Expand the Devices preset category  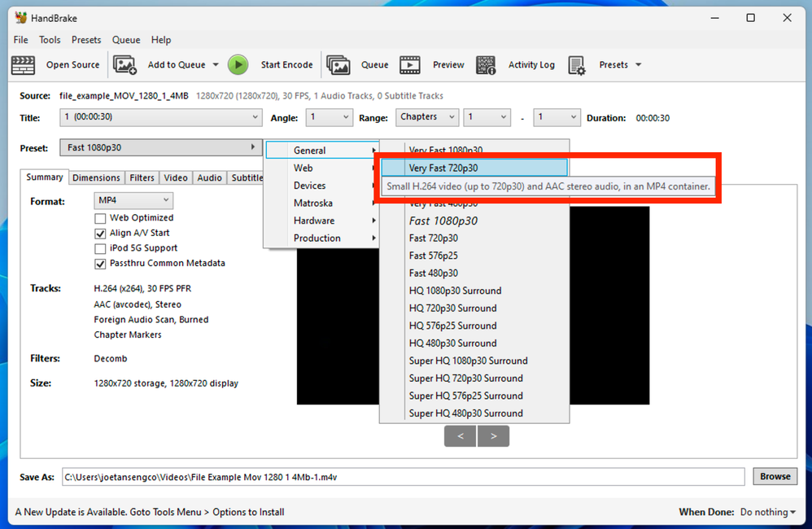pos(322,186)
